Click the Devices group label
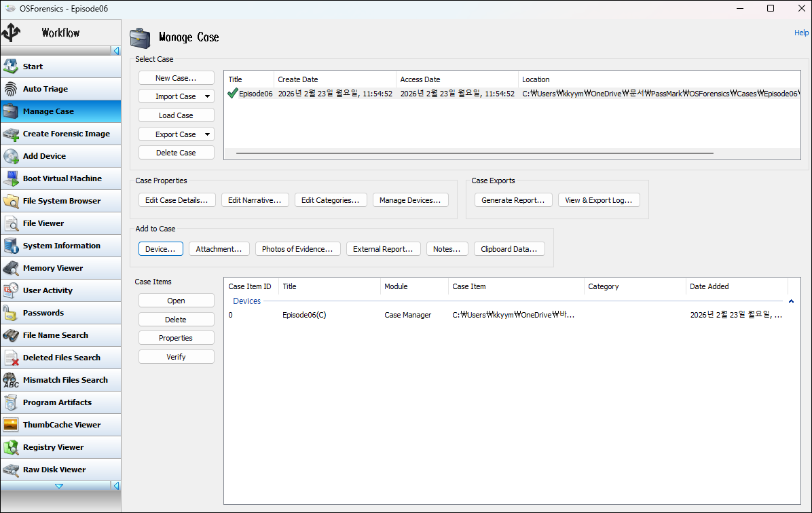Screen dimensions: 812x513 point(247,301)
